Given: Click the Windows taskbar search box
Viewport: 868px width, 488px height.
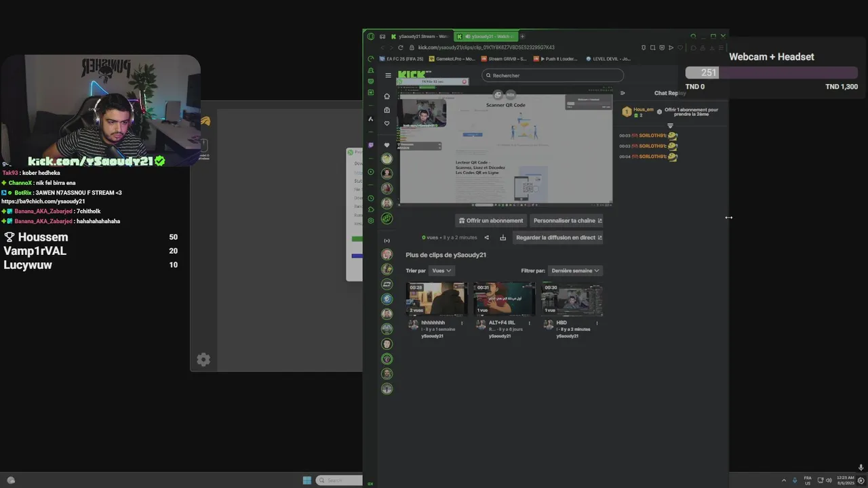Looking at the screenshot, I should [x=339, y=480].
